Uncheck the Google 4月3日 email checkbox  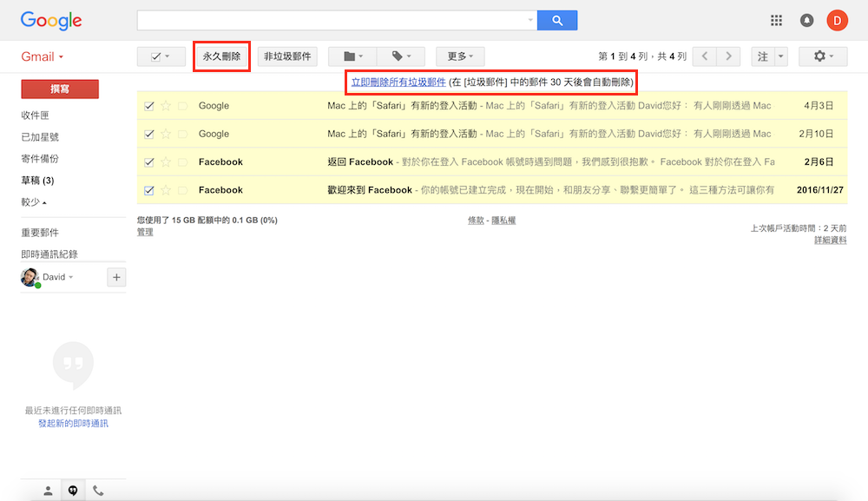(149, 106)
